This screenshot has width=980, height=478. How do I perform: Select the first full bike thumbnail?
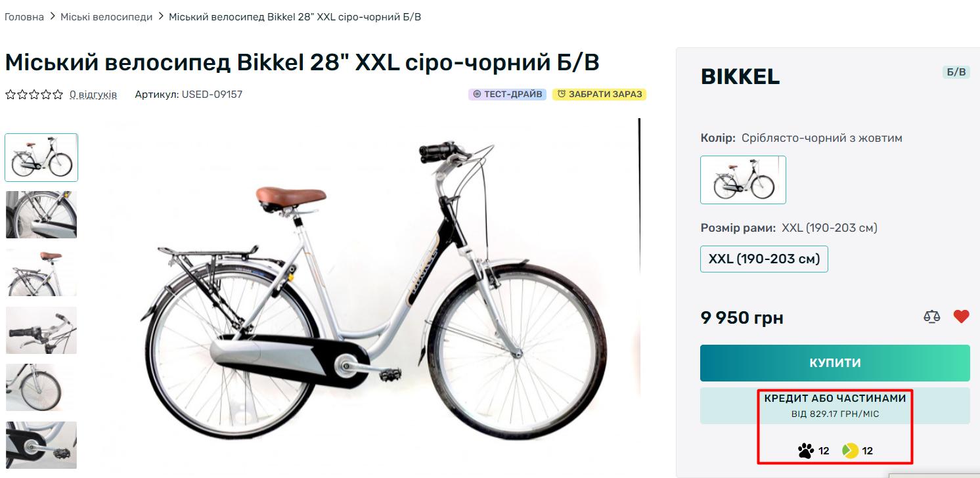point(41,158)
